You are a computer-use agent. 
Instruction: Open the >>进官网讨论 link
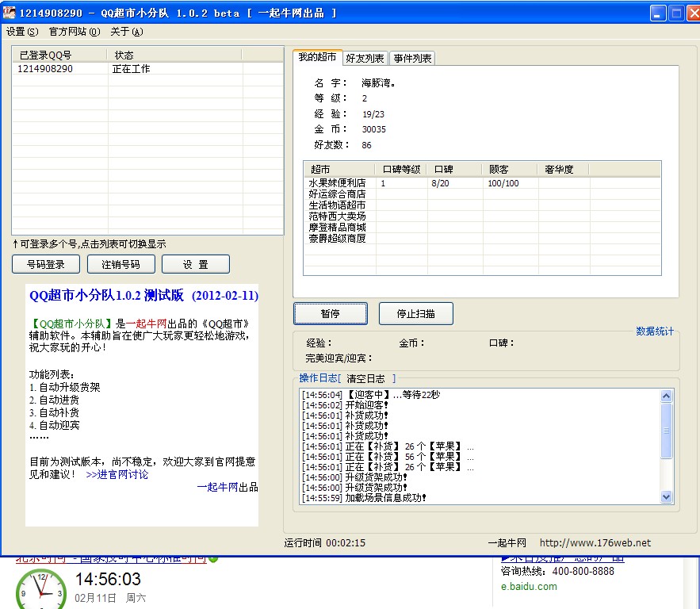[117, 474]
